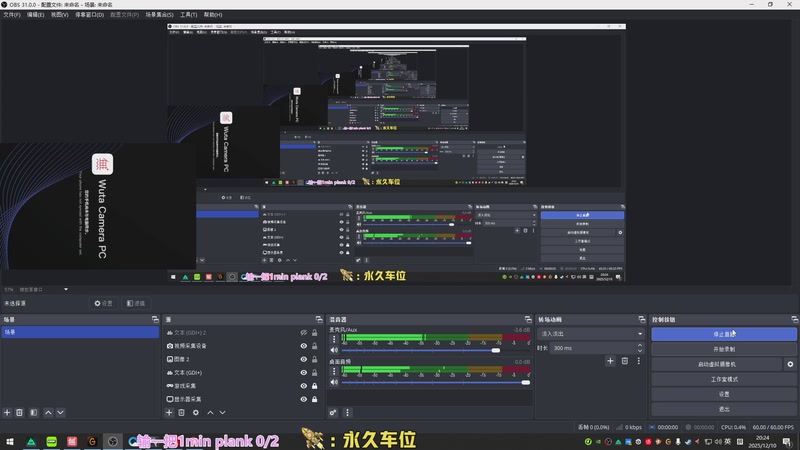Lock the 图像 2 source
This screenshot has height=450, width=800.
[x=315, y=359]
